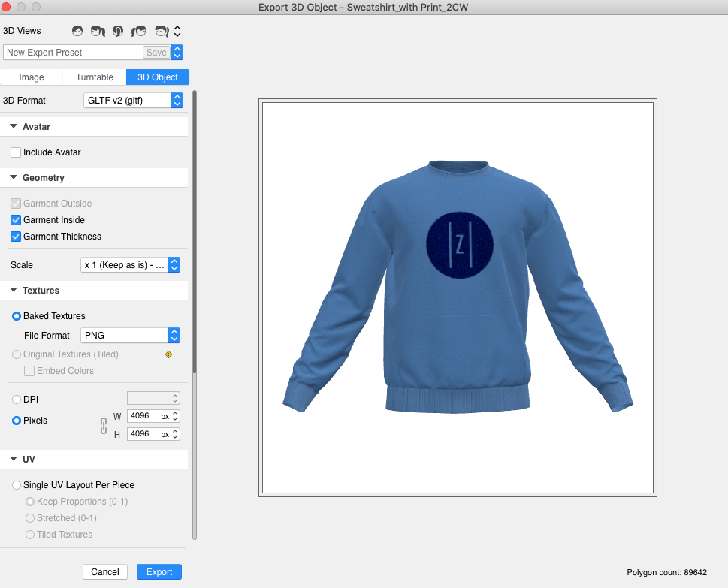The height and width of the screenshot is (588, 728).
Task: Click the Cancel button
Action: (x=105, y=572)
